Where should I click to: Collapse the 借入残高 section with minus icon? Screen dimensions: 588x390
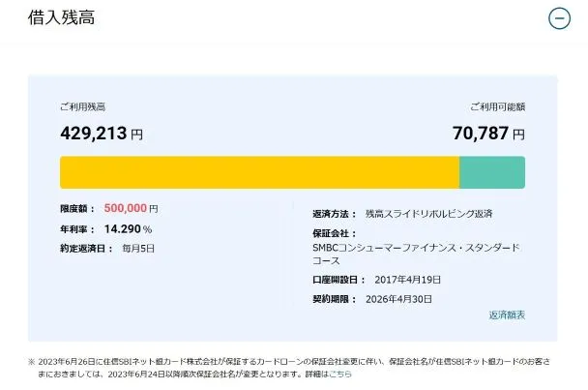[x=559, y=18]
